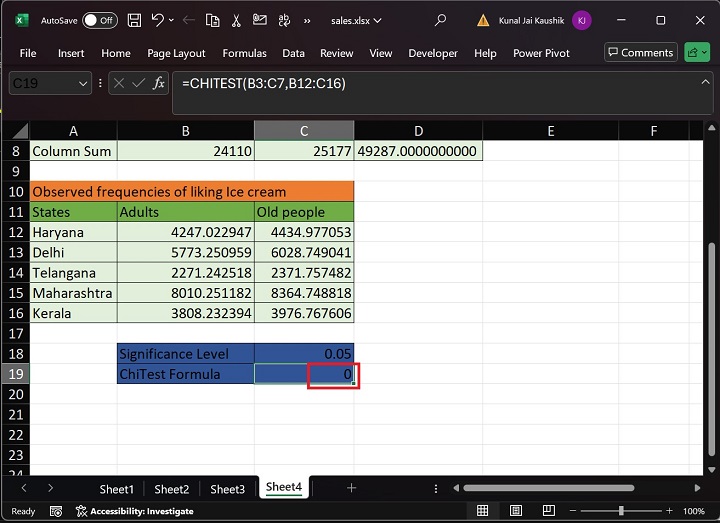Click the Insert Function fx icon

(158, 84)
